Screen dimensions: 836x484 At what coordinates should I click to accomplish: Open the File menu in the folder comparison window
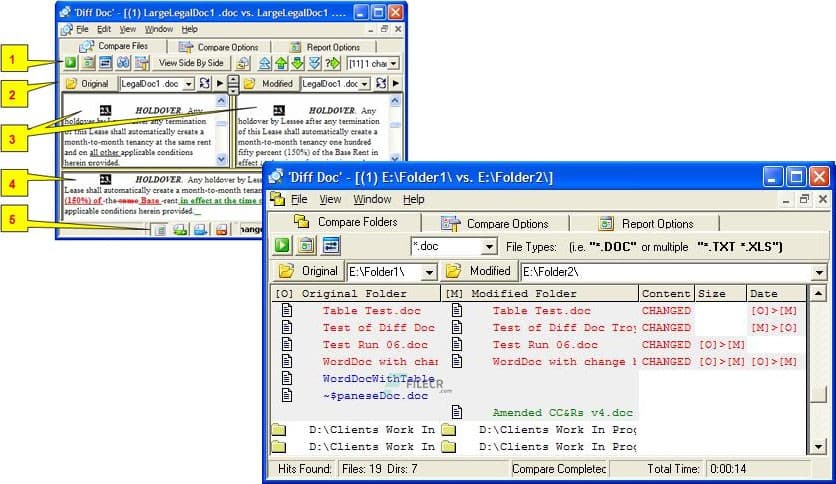click(299, 199)
